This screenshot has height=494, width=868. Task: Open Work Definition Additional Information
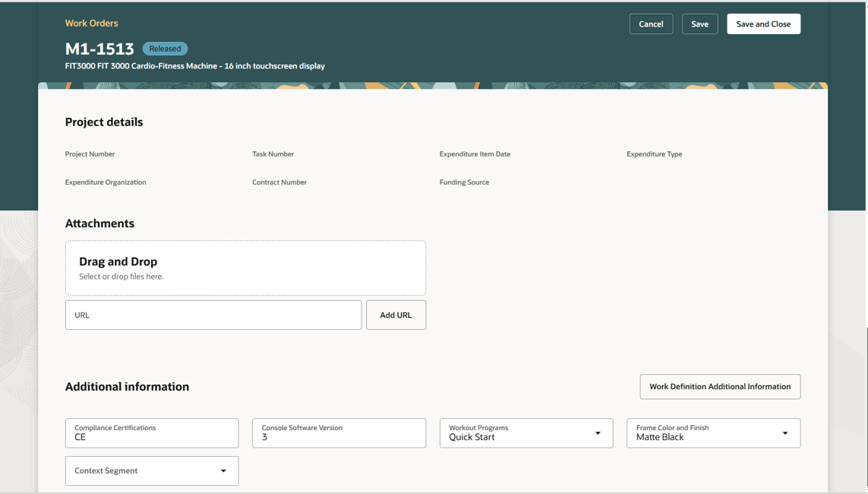[x=720, y=387]
